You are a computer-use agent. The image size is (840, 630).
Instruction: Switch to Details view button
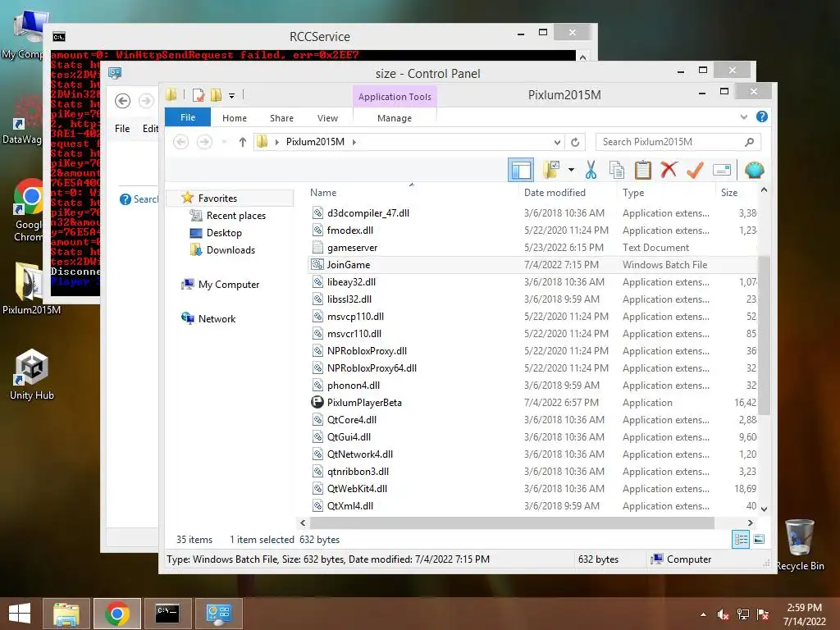[x=741, y=540]
